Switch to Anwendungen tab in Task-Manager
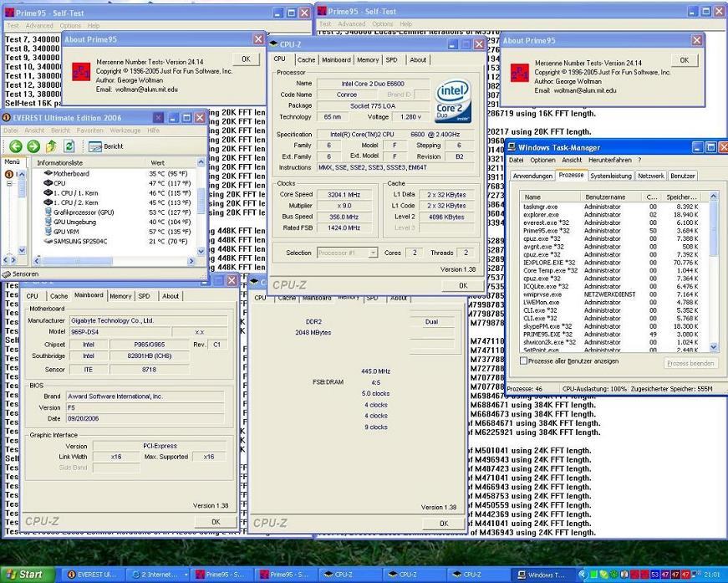The height and width of the screenshot is (583, 728). [x=532, y=176]
